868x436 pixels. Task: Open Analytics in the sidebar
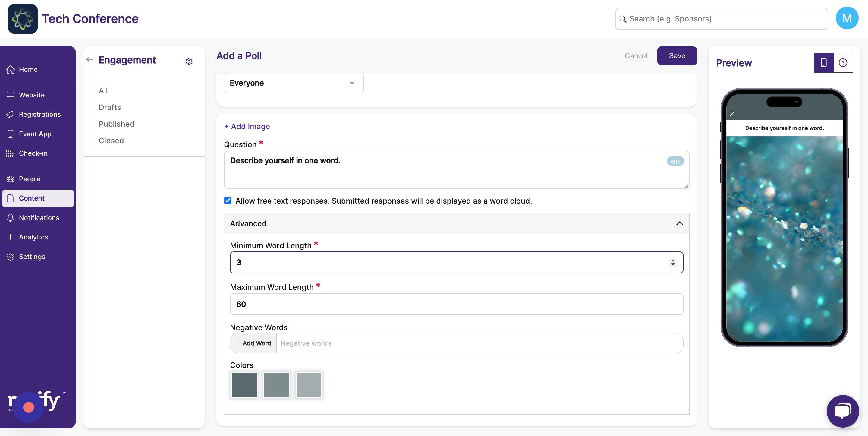coord(33,237)
